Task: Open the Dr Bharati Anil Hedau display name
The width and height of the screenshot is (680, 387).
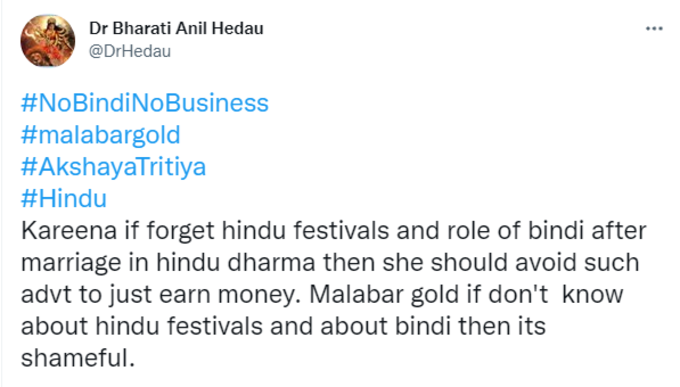Action: click(176, 29)
